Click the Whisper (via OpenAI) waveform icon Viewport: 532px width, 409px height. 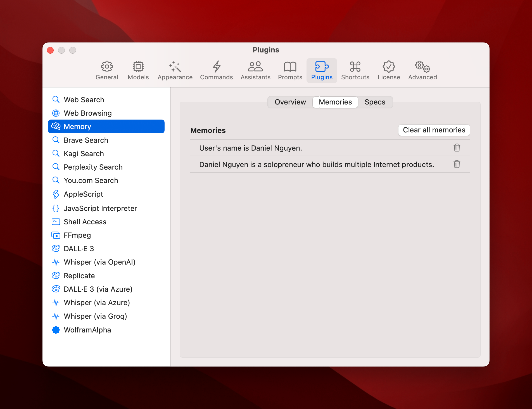(56, 262)
